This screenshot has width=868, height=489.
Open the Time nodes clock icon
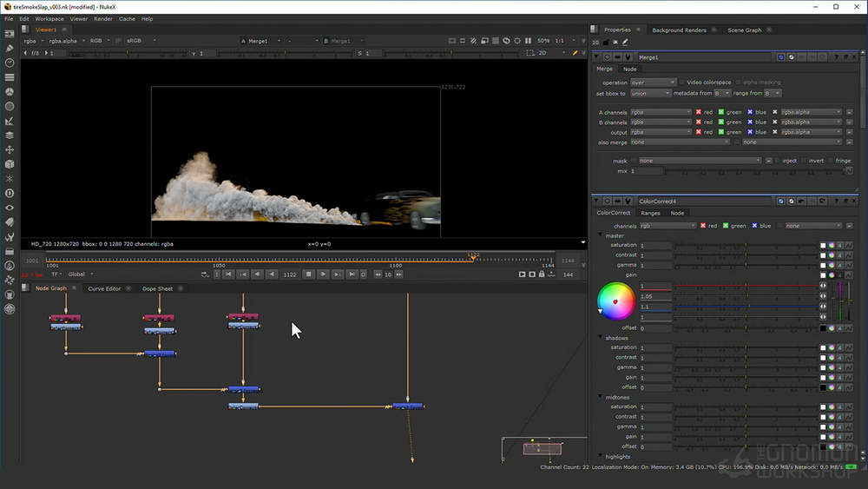(x=10, y=63)
